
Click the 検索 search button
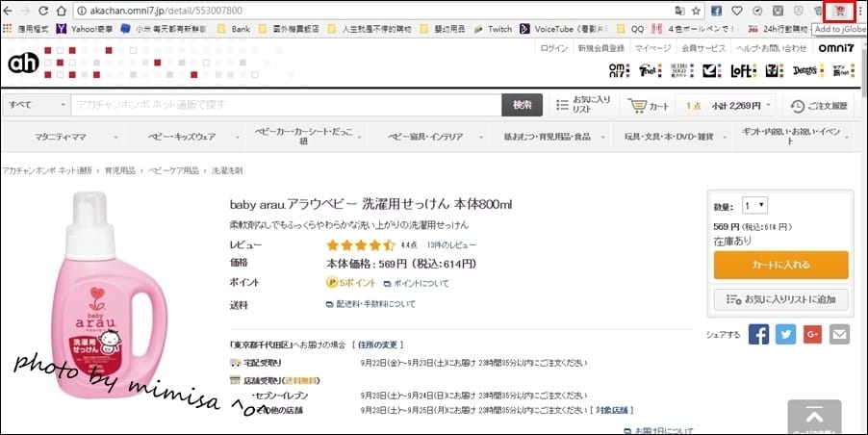pyautogui.click(x=522, y=105)
